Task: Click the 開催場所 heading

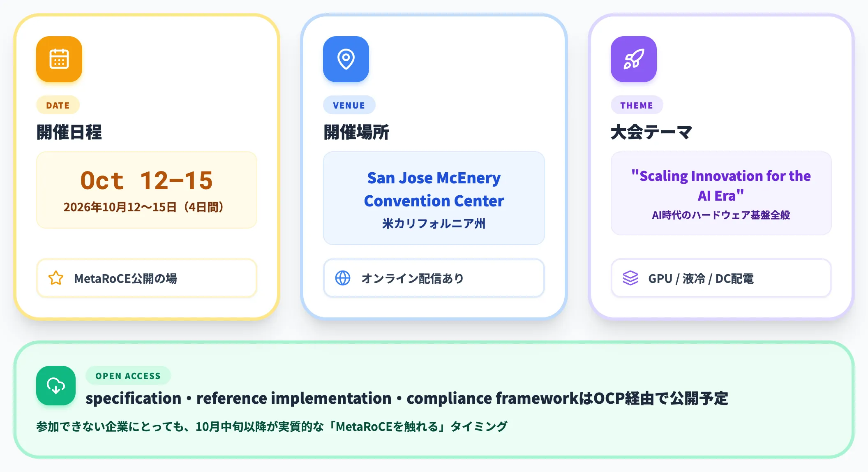Action: 356,132
